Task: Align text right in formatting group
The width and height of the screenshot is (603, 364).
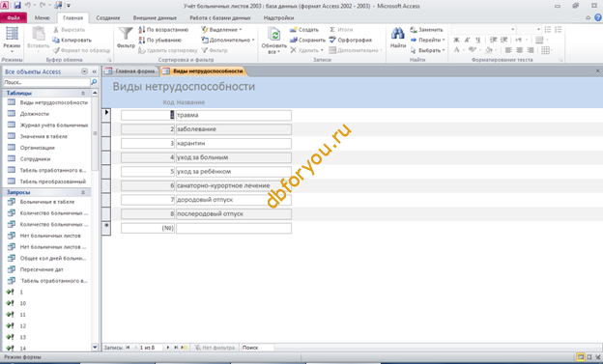Action: pyautogui.click(x=531, y=50)
